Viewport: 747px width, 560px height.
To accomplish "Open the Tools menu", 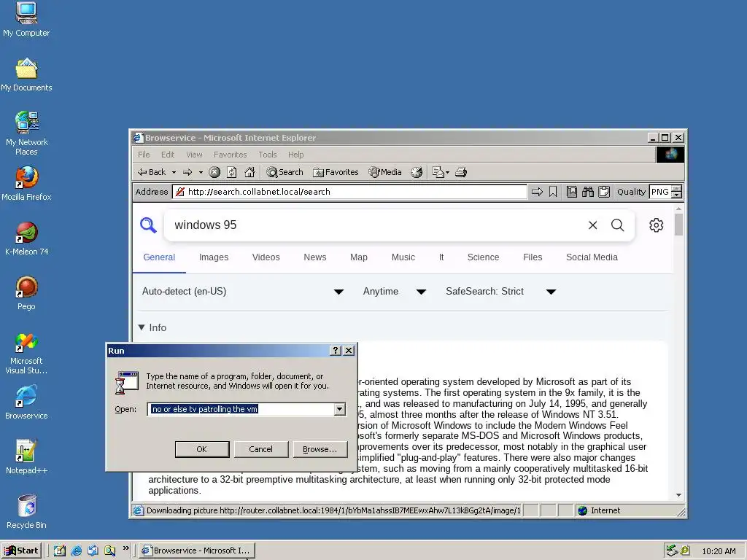I will [267, 155].
